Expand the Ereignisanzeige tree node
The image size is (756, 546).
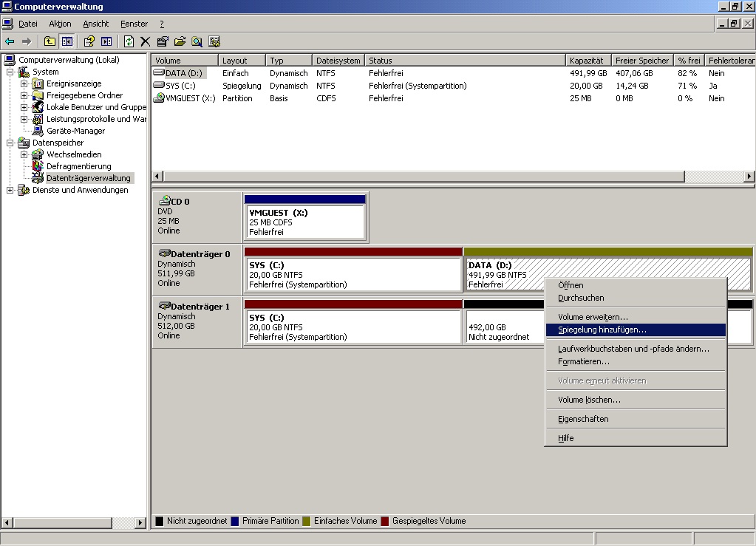pyautogui.click(x=24, y=83)
